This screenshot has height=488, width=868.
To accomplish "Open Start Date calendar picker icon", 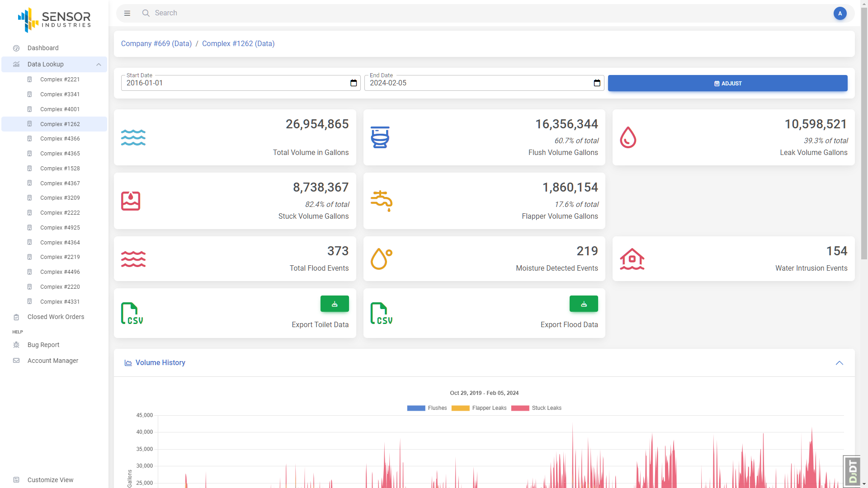I will pyautogui.click(x=354, y=83).
